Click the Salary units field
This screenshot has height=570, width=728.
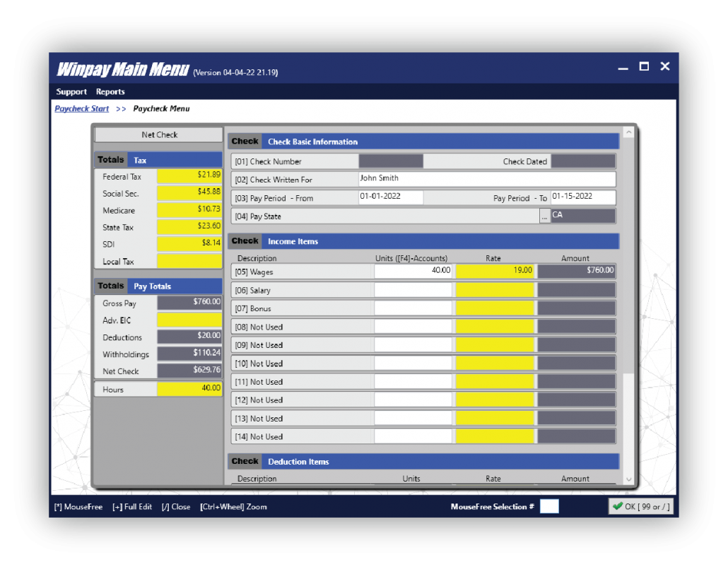(413, 290)
